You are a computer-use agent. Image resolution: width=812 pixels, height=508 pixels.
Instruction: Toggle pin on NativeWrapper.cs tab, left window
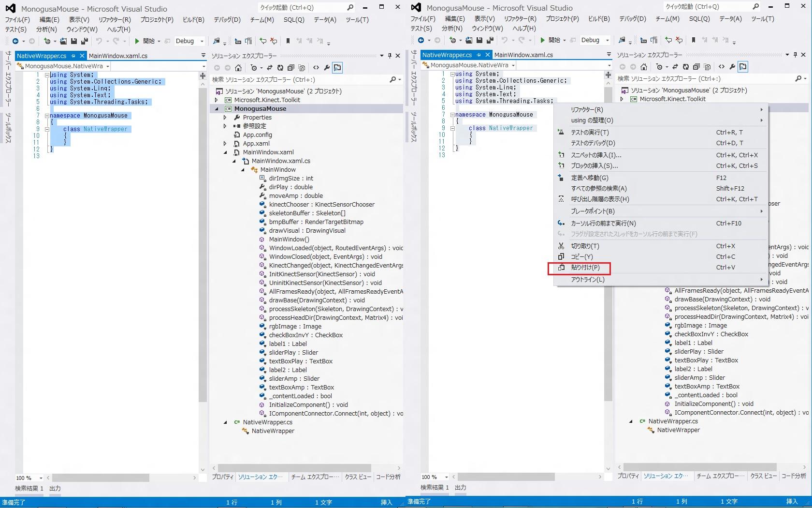click(x=73, y=56)
